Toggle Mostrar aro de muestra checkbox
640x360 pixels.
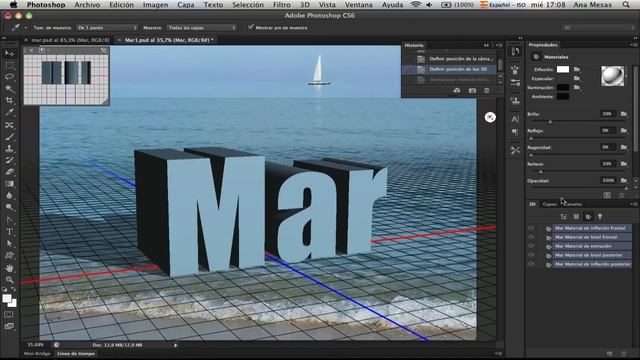(251, 27)
